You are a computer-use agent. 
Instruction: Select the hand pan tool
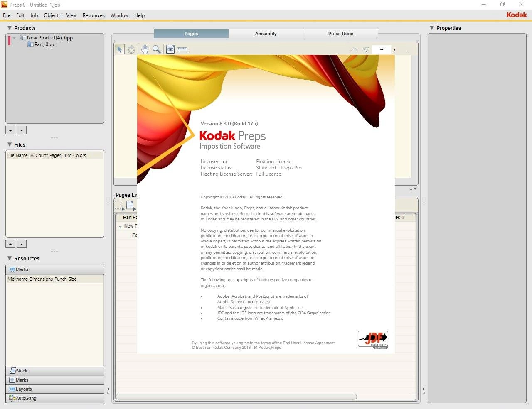144,49
